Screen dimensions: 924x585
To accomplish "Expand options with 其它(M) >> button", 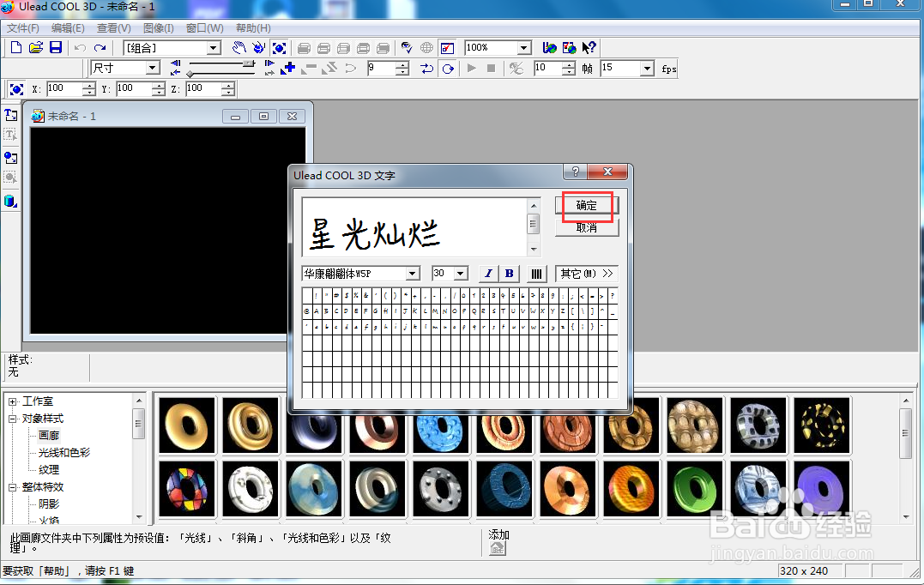I will coord(587,274).
